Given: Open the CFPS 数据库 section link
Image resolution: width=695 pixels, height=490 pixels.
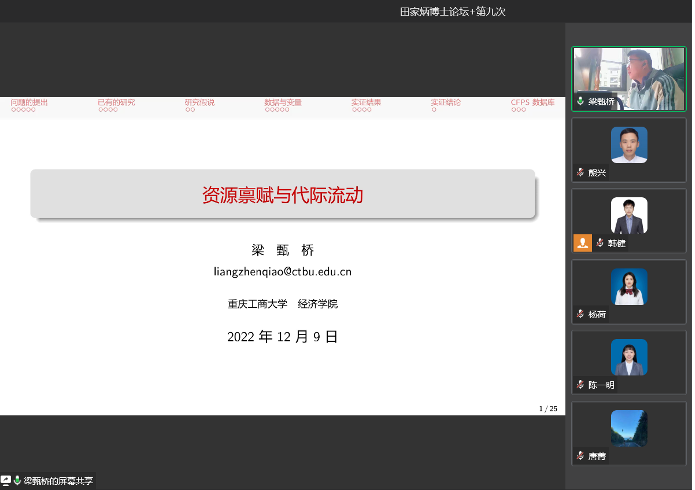Looking at the screenshot, I should 532,102.
